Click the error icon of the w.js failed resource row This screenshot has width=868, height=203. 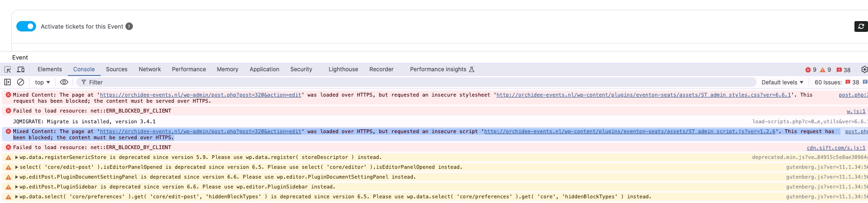(x=8, y=111)
